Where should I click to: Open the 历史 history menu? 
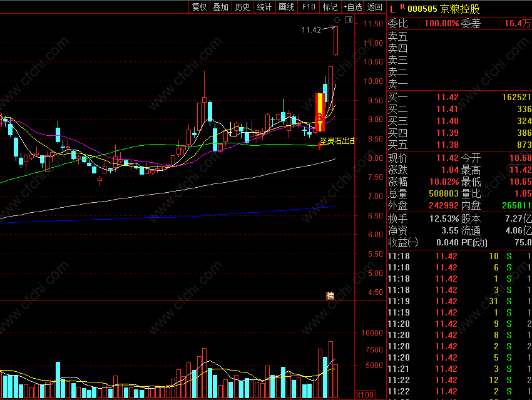[x=242, y=7]
